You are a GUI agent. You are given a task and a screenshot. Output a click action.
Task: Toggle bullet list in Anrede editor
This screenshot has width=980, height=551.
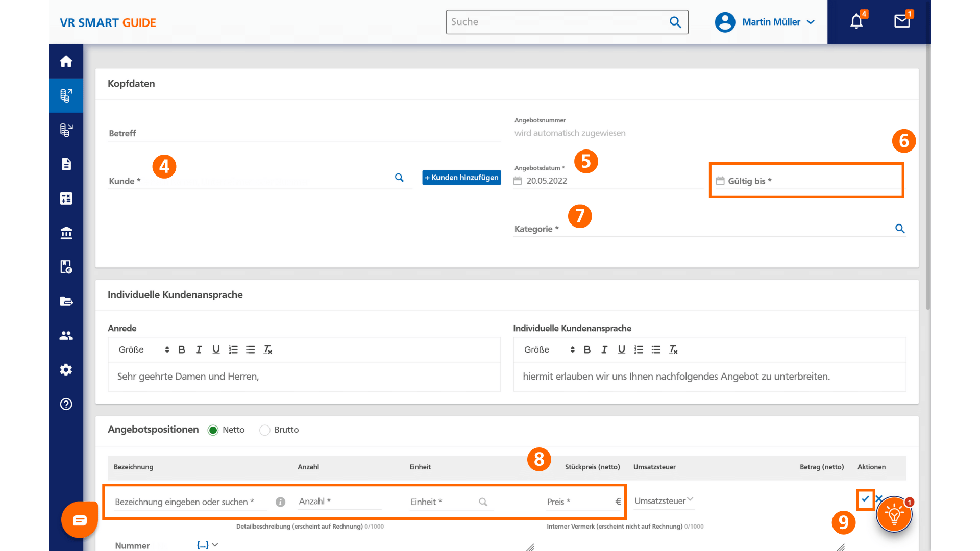tap(251, 349)
